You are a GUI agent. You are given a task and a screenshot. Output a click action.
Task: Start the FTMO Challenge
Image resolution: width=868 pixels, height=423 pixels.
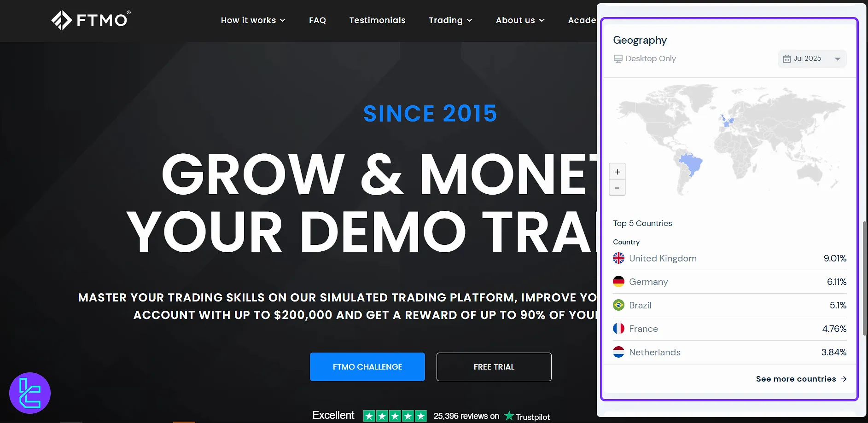367,367
